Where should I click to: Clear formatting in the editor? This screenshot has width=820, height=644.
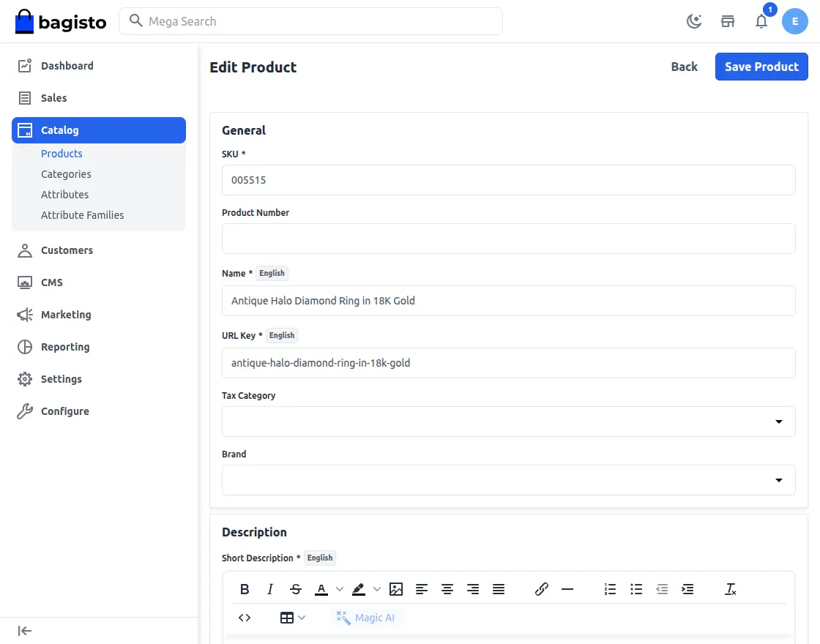pyautogui.click(x=730, y=589)
